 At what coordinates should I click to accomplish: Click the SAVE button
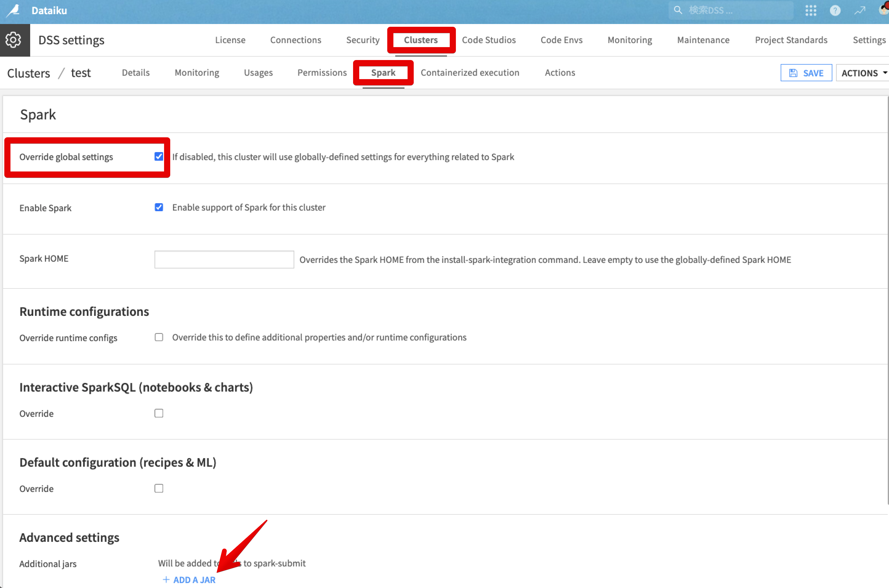tap(806, 73)
